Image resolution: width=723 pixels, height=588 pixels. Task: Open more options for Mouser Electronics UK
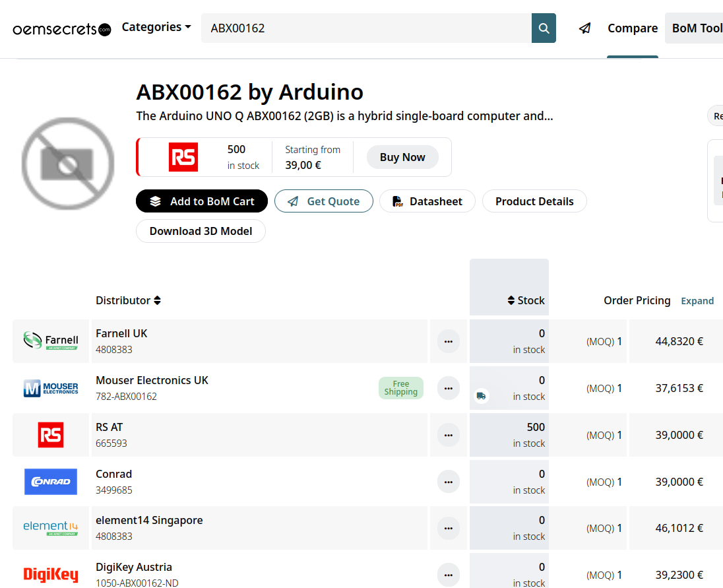[449, 388]
